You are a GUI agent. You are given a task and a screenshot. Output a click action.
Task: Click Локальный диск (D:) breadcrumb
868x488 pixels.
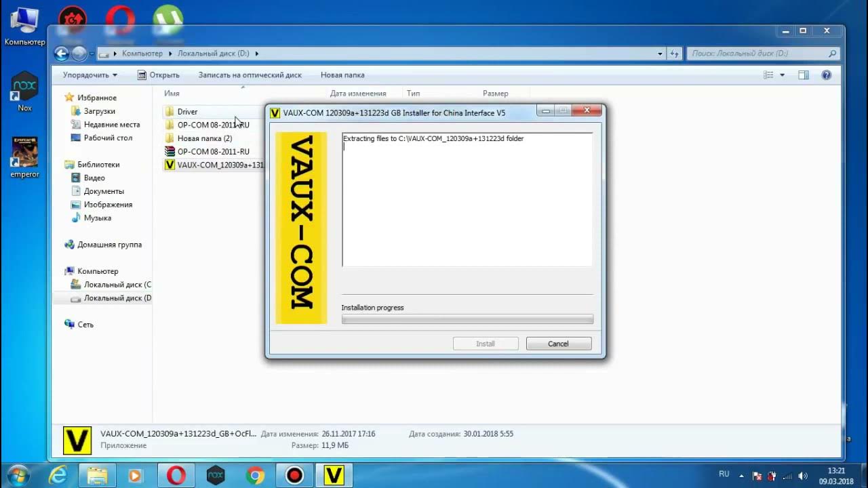(212, 54)
